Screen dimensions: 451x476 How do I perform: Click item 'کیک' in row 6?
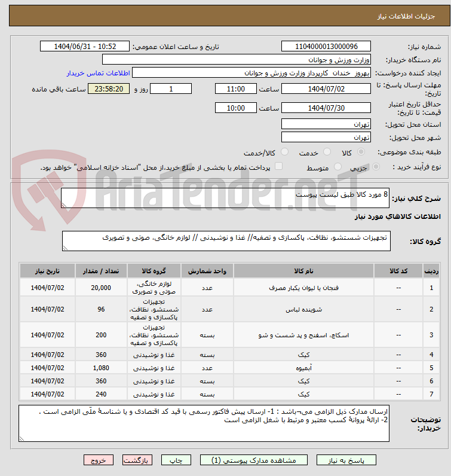(x=303, y=381)
